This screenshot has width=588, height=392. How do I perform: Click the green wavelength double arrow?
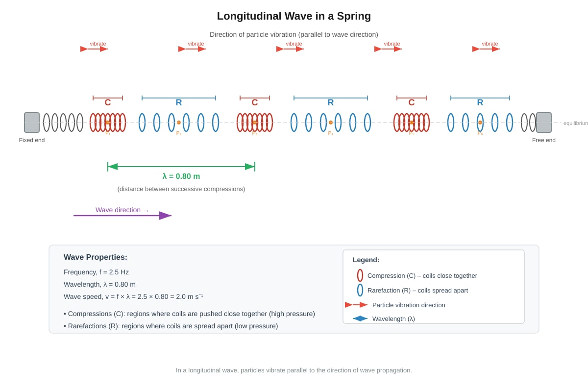pyautogui.click(x=181, y=167)
